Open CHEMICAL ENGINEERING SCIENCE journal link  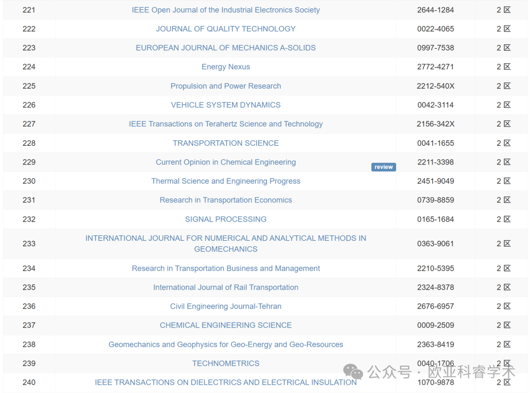coord(226,325)
